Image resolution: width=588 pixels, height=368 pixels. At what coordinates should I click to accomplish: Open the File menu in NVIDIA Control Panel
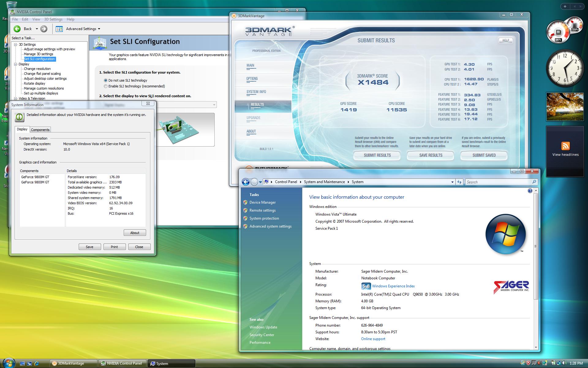(15, 19)
